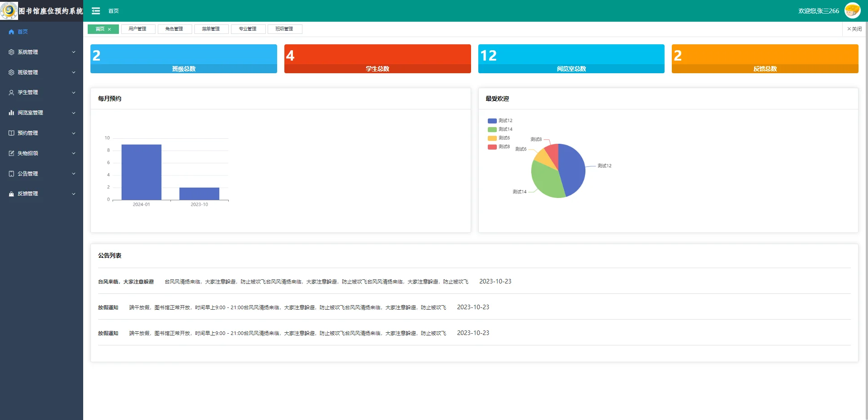Expand the 班级管理 menu chevron
The height and width of the screenshot is (420, 868).
point(74,72)
